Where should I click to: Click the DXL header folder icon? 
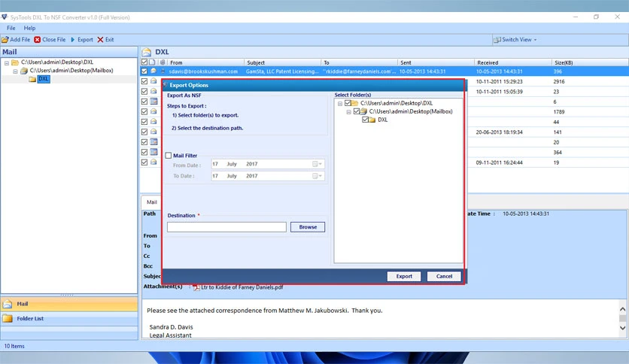pyautogui.click(x=147, y=52)
